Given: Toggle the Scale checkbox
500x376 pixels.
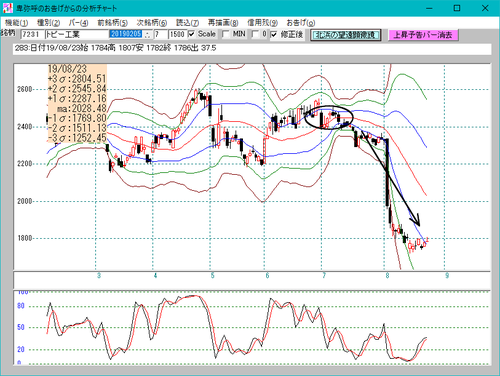Looking at the screenshot, I should [x=192, y=34].
